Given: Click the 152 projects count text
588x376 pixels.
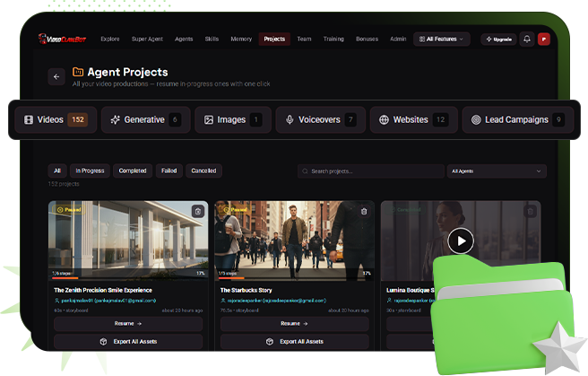Looking at the screenshot, I should point(64,184).
